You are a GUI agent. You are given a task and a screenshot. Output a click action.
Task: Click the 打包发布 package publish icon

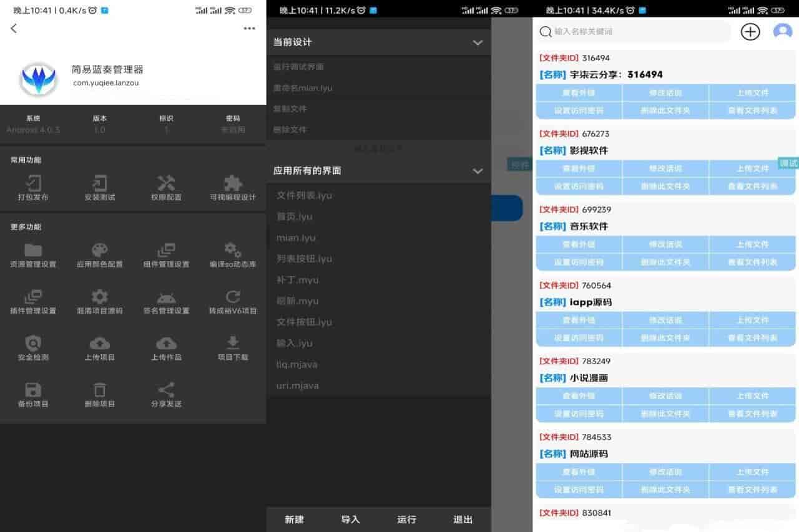(x=33, y=183)
